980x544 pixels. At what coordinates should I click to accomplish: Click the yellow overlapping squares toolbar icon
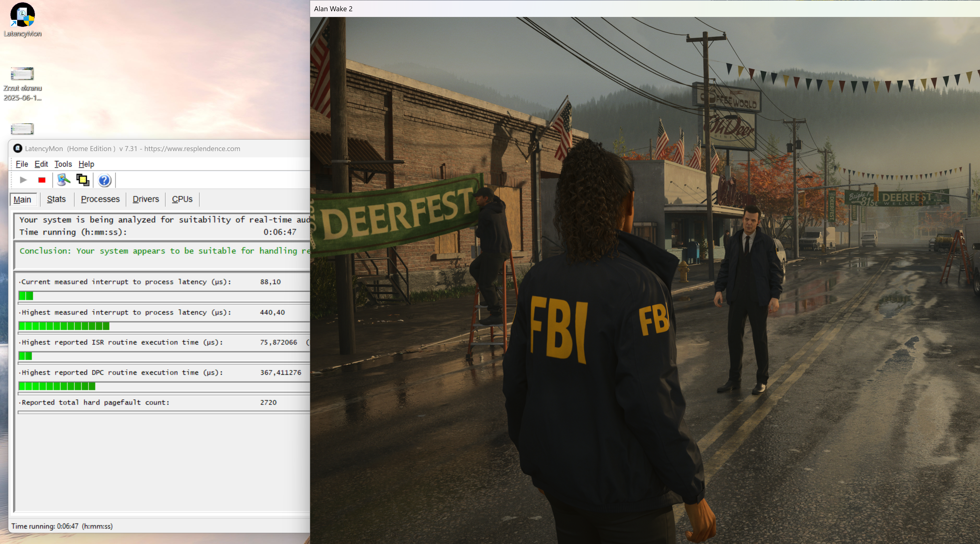pyautogui.click(x=82, y=180)
